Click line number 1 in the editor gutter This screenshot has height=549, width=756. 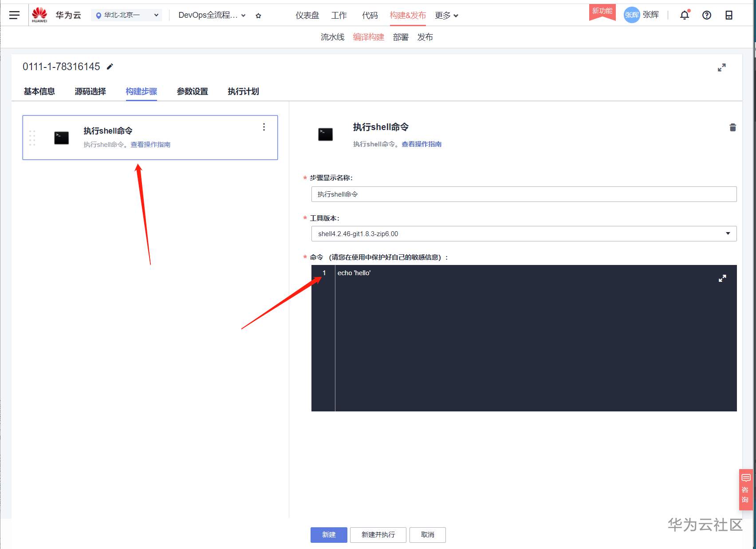(324, 273)
